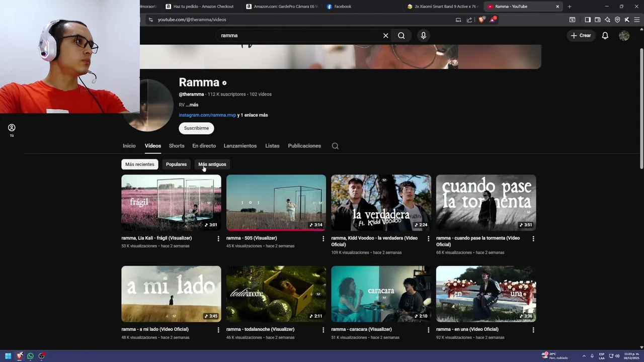Open Brave Rewards triangle icon
The width and height of the screenshot is (644, 362).
pos(494,20)
